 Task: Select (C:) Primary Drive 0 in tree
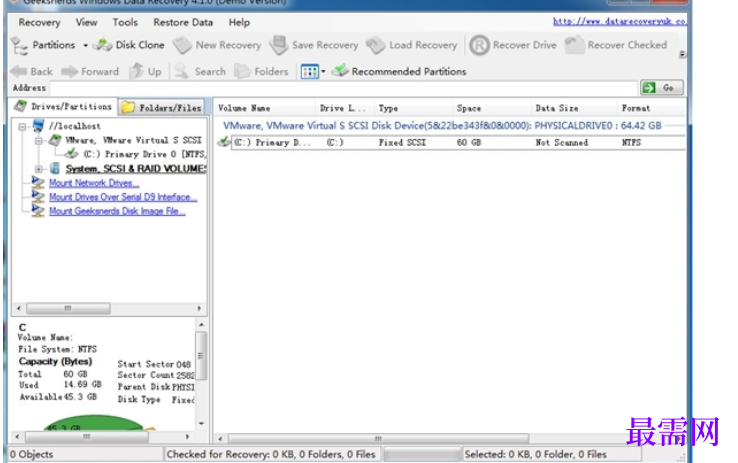(144, 154)
